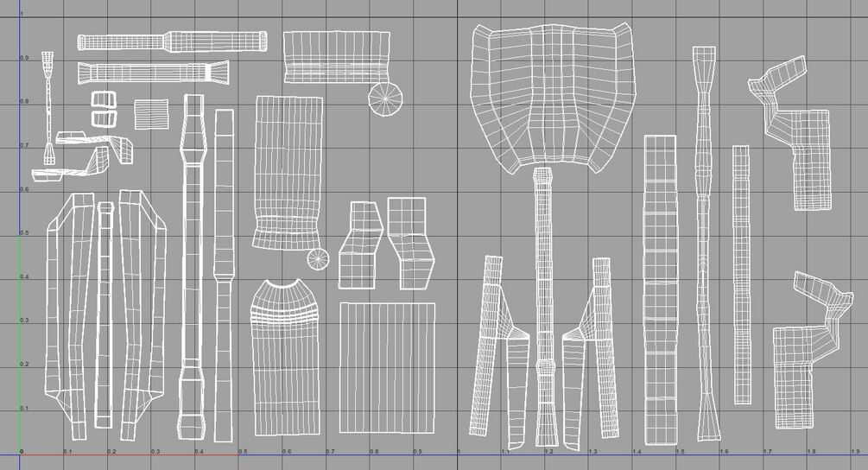This screenshot has width=868, height=470.
Task: Click the 1.9 label on the horizontal axis
Action: coord(855,452)
